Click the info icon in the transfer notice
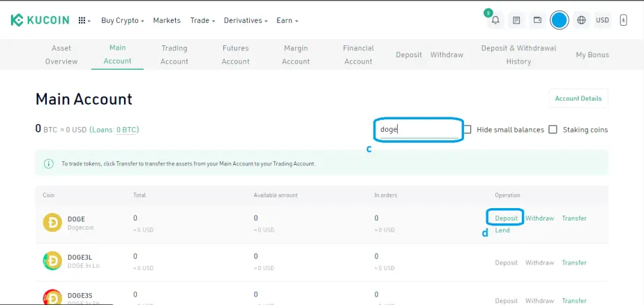The height and width of the screenshot is (305, 644). (x=48, y=163)
